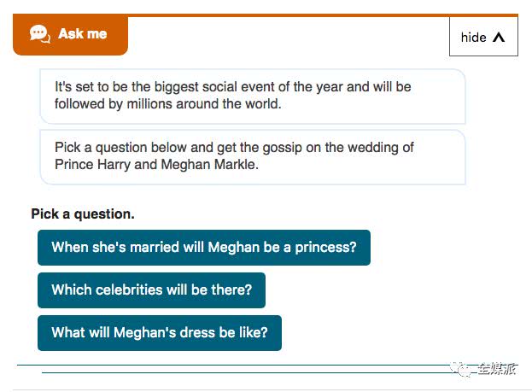Click the biggest social event message bubble
The width and height of the screenshot is (532, 392).
point(252,96)
